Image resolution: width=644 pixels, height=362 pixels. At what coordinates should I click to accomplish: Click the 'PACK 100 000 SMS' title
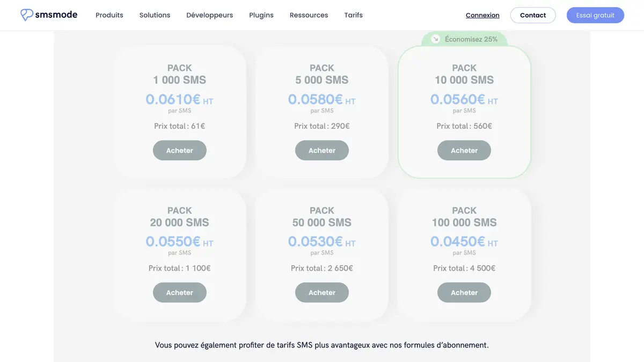coord(464,217)
